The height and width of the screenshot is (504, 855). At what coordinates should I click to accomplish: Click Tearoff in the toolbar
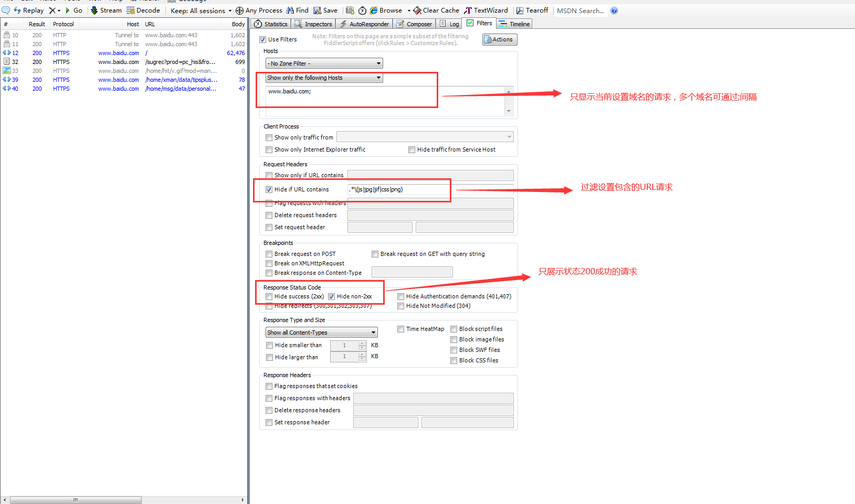click(x=532, y=10)
